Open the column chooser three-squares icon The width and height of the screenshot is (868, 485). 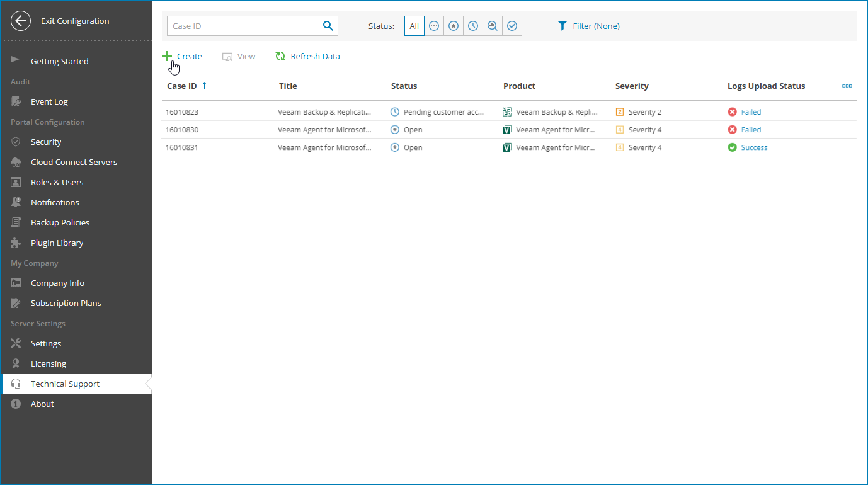847,86
